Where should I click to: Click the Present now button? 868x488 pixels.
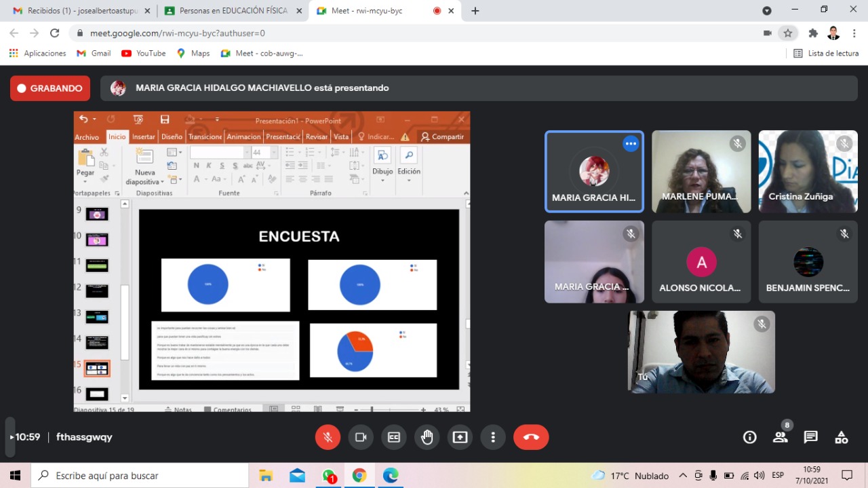pos(460,437)
